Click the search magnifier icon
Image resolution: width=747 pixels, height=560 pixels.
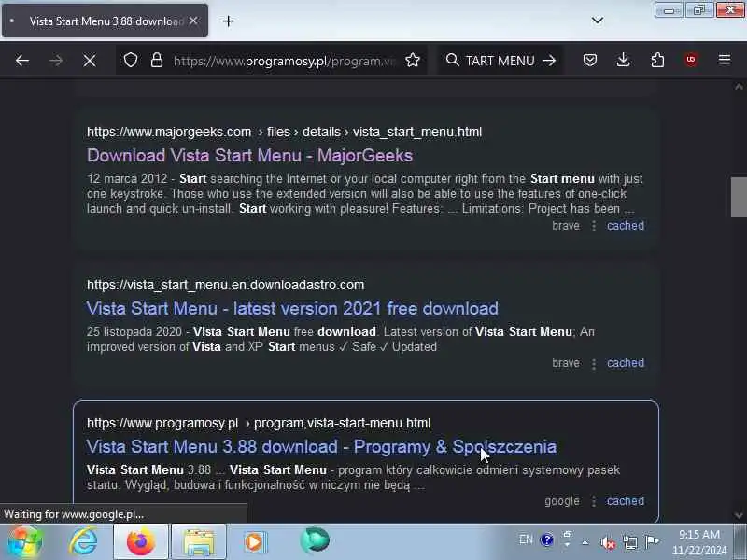[x=452, y=60]
